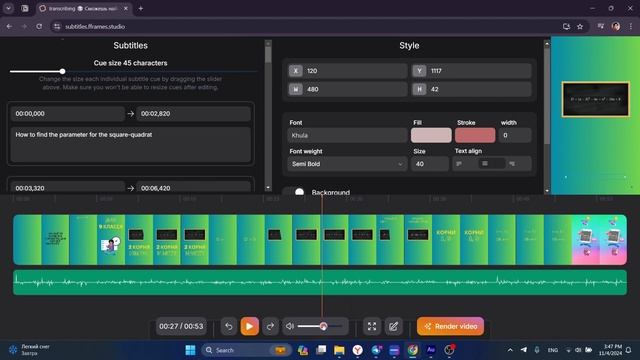Close the current browser tab
Viewport: 640px width, 360px height.
click(126, 8)
